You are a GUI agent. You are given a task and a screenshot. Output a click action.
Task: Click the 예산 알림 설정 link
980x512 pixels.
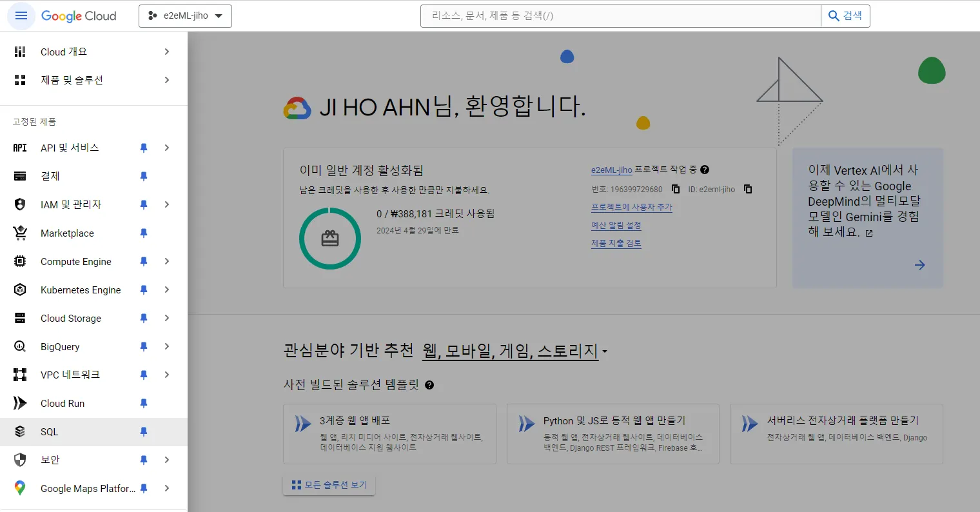coord(616,225)
